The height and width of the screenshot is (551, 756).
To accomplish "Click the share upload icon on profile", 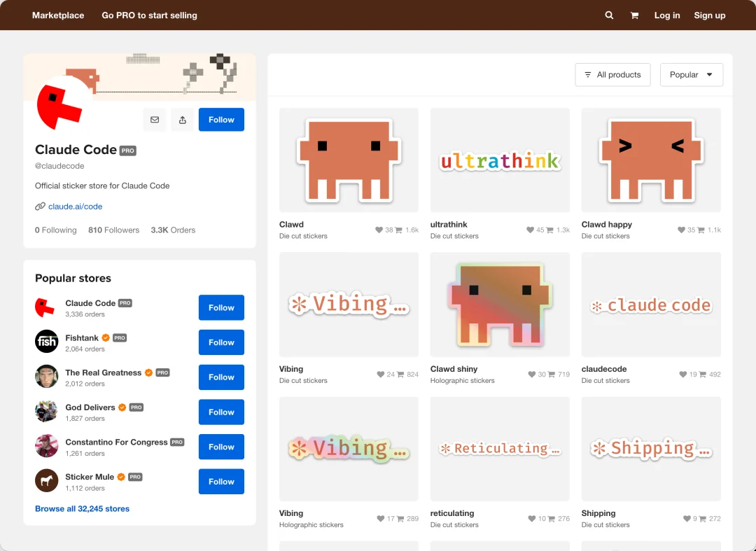I will [183, 120].
